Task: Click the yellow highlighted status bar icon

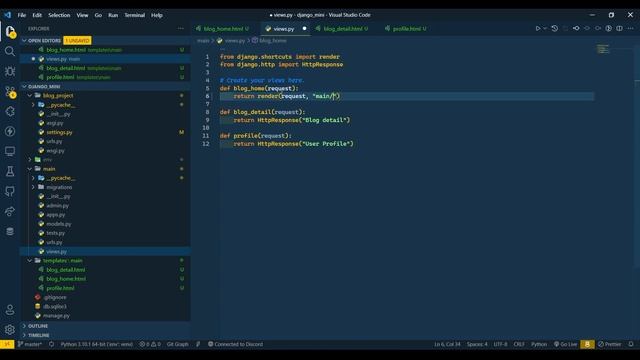Action: [587, 344]
